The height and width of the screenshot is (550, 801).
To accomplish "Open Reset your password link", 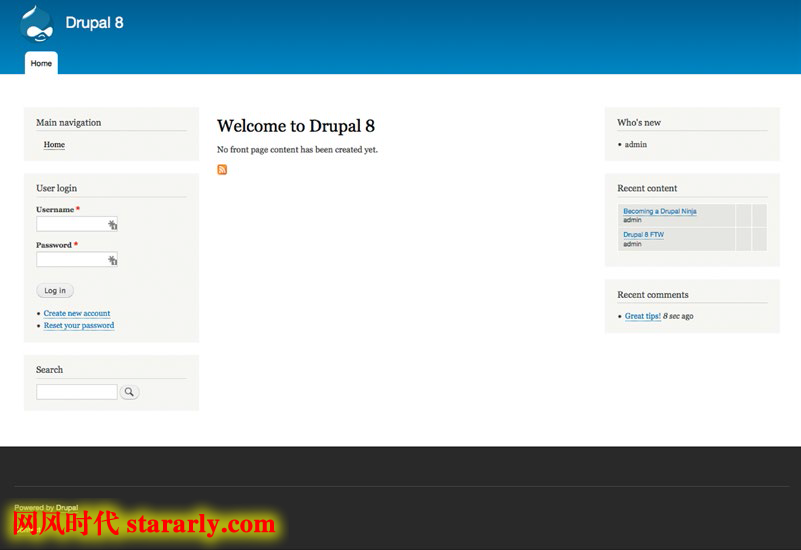I will 79,325.
